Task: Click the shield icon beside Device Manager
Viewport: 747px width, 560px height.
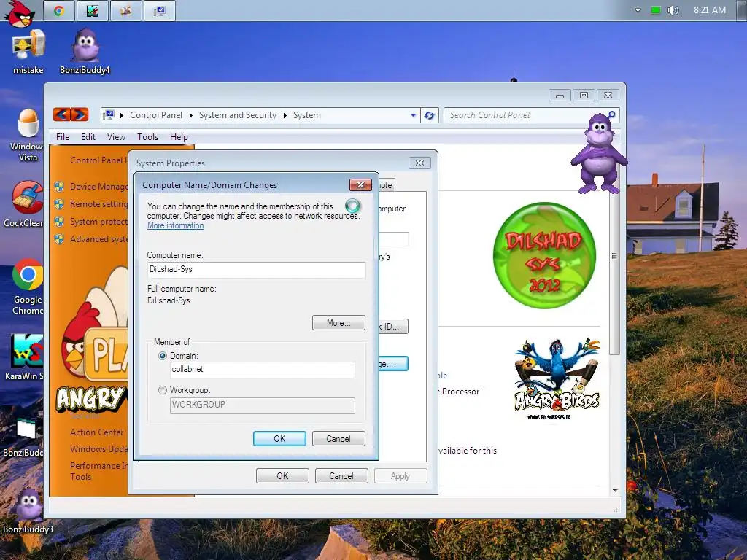Action: tap(59, 187)
